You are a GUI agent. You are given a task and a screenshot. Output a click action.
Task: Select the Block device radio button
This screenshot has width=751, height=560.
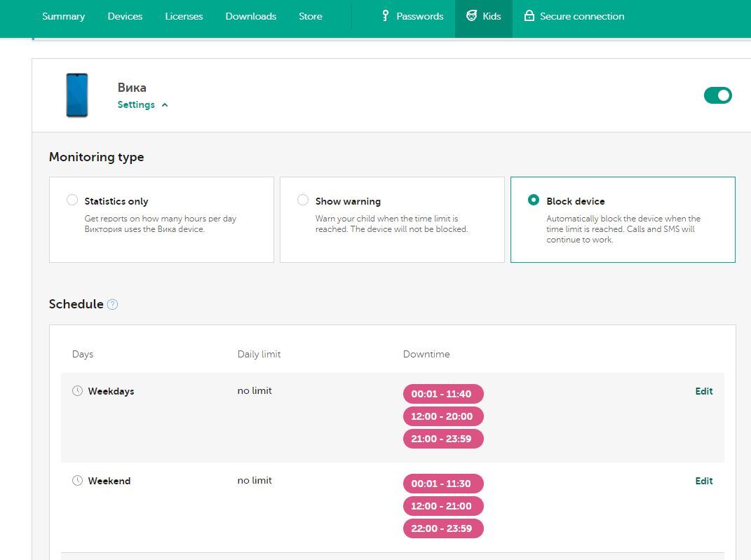coord(533,200)
